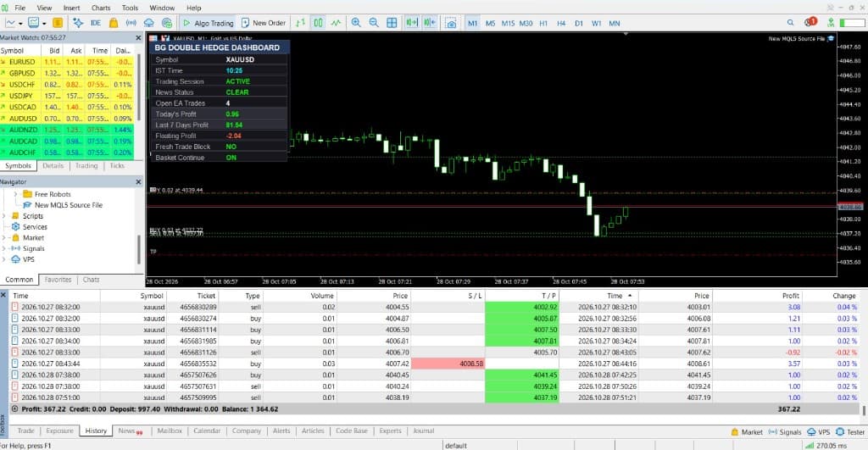868x450 pixels.
Task: Toggle Algo Trading on or off
Action: [x=209, y=23]
